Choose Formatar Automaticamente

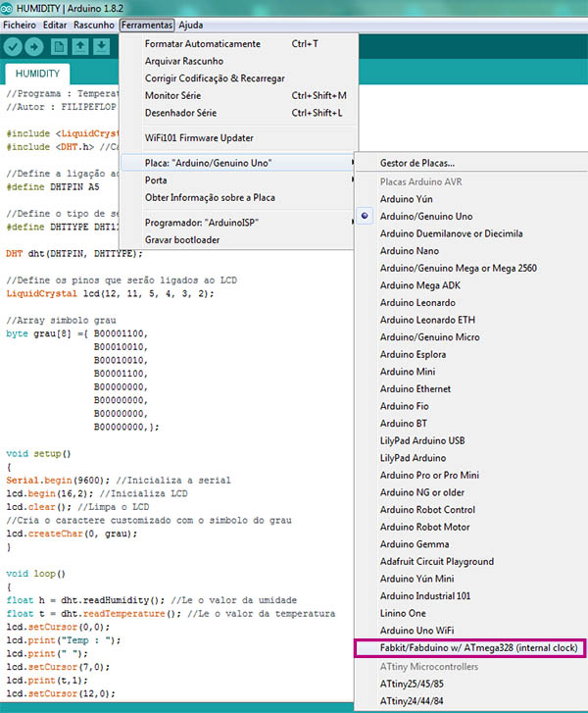click(x=237, y=44)
